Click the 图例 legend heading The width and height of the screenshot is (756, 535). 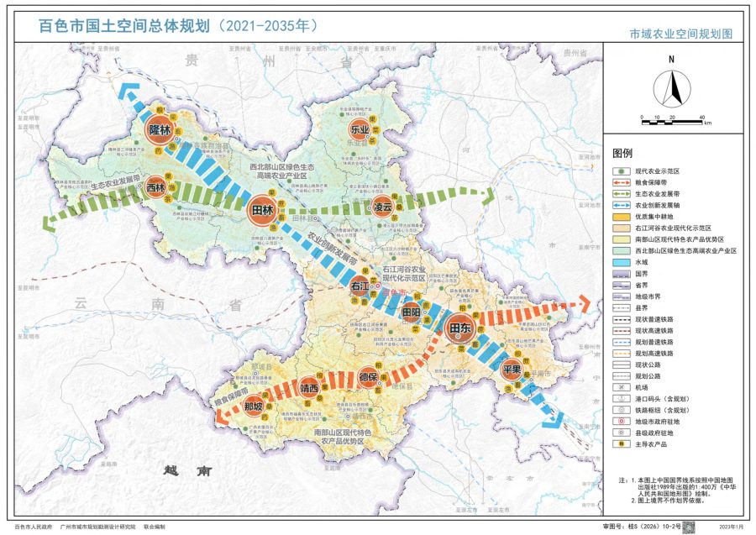(622, 153)
